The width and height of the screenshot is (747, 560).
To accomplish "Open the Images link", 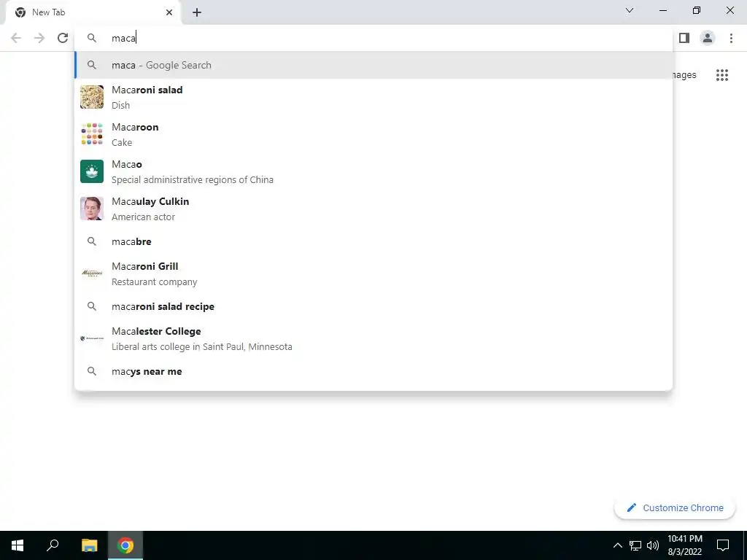I will (x=684, y=75).
